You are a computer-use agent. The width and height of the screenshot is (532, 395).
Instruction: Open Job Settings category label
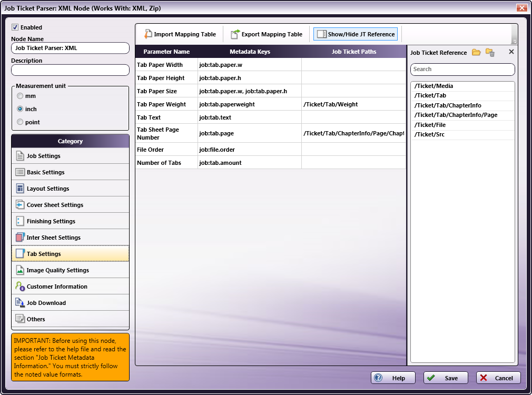[43, 156]
